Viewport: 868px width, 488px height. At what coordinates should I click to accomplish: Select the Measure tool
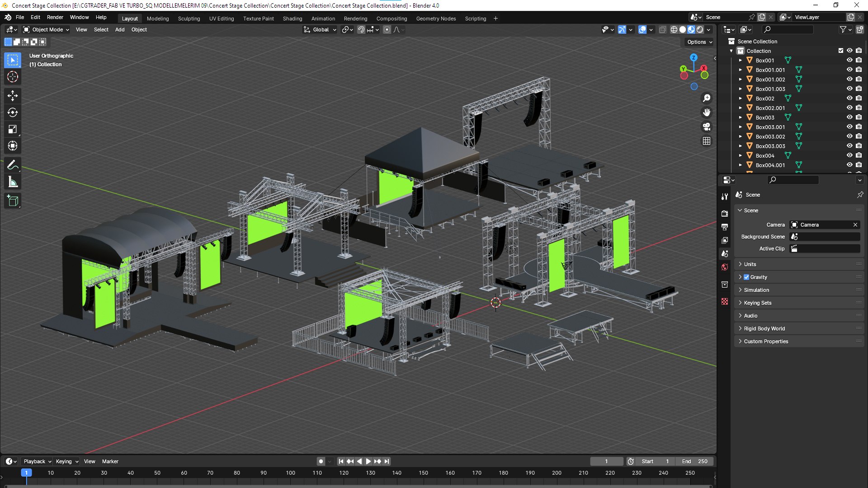[x=13, y=182]
